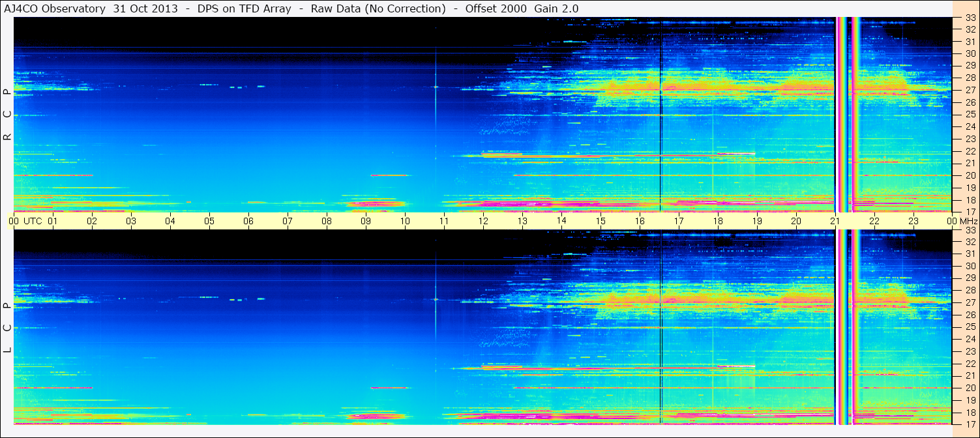Pick the 22 hour marker on time axis

pyautogui.click(x=874, y=221)
